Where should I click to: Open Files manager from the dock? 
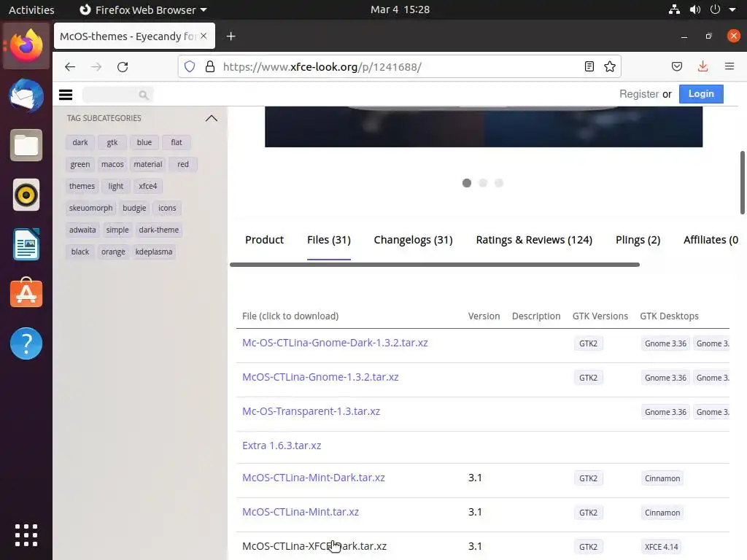(x=26, y=145)
